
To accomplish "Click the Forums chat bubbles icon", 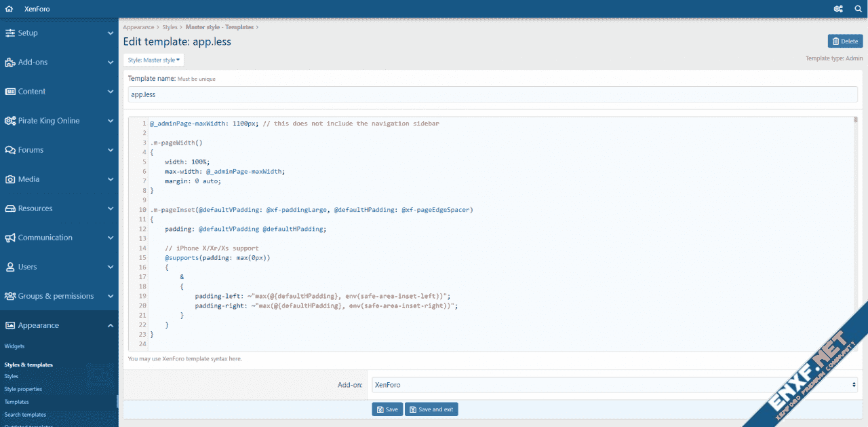I will (10, 150).
